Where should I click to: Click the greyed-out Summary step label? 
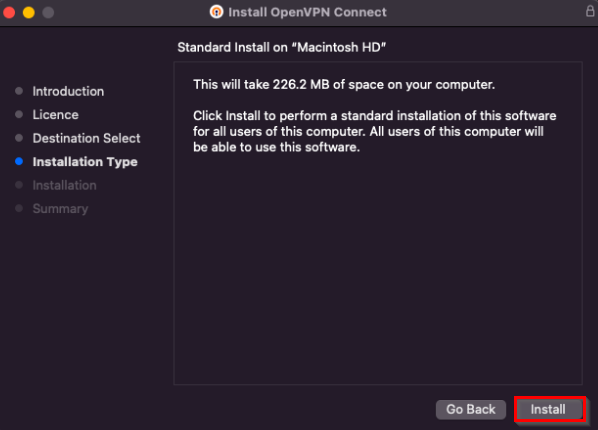tap(60, 209)
